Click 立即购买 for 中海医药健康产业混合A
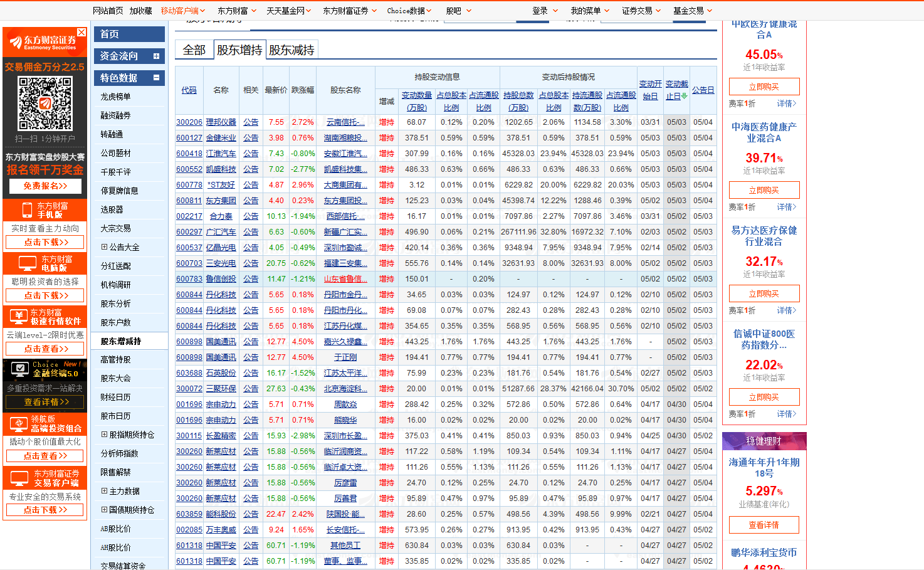Image resolution: width=924 pixels, height=570 pixels. pyautogui.click(x=764, y=190)
